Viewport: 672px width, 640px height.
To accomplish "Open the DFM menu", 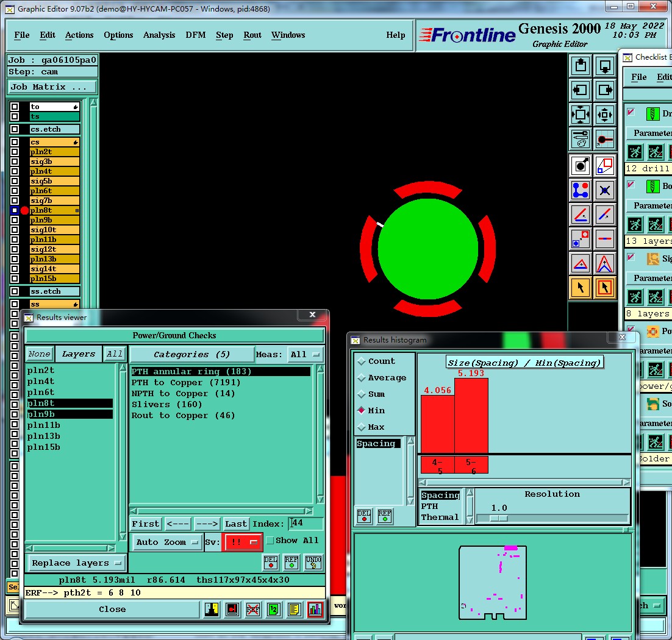I will tap(195, 35).
